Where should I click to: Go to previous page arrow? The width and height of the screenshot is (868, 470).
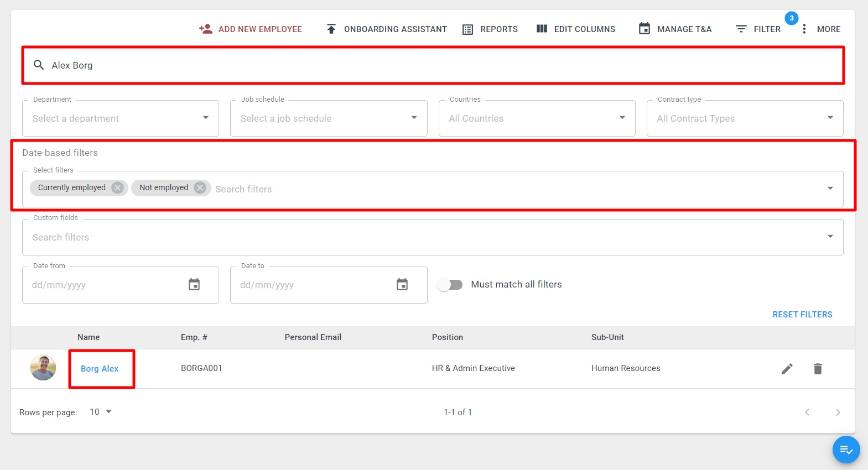(807, 412)
